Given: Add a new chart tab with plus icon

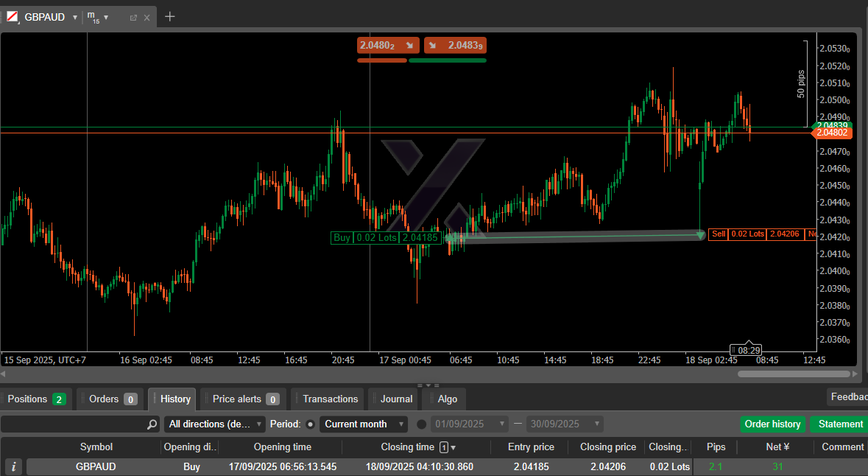Looking at the screenshot, I should (x=170, y=17).
